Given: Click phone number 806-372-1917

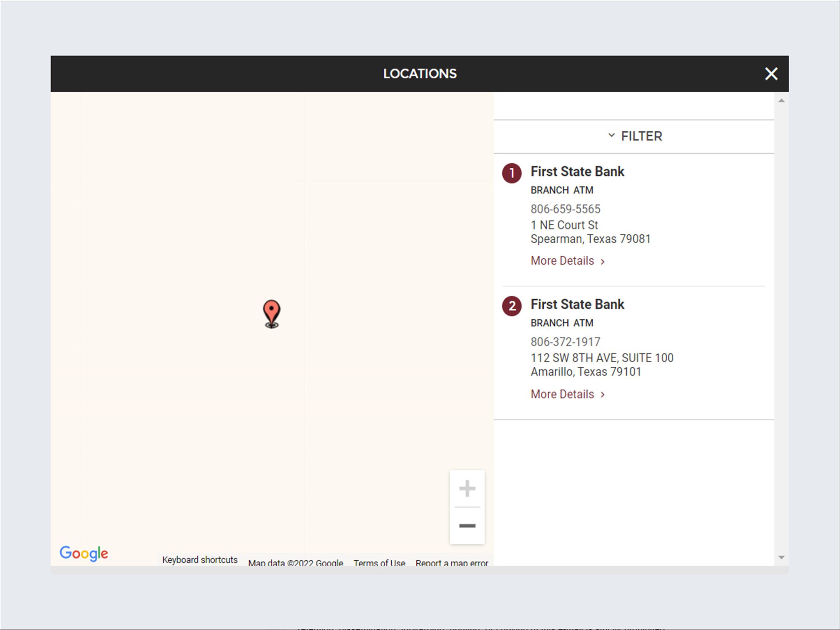Looking at the screenshot, I should pyautogui.click(x=565, y=342).
